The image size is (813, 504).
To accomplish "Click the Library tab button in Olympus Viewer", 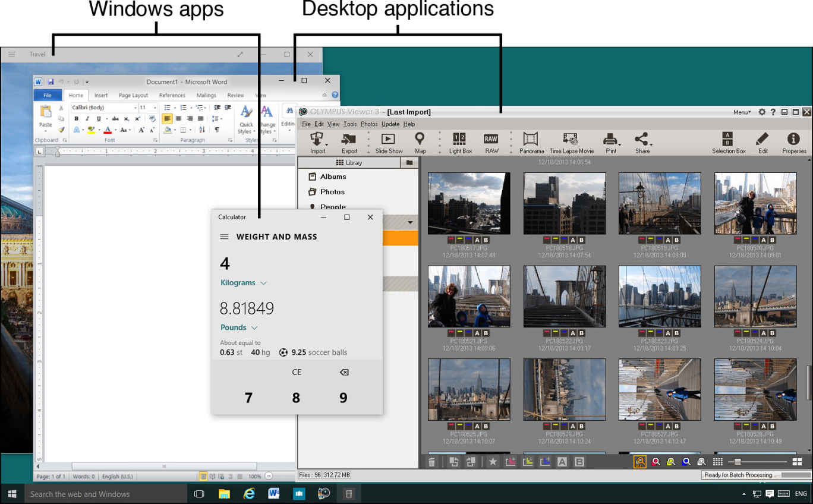I will point(349,162).
